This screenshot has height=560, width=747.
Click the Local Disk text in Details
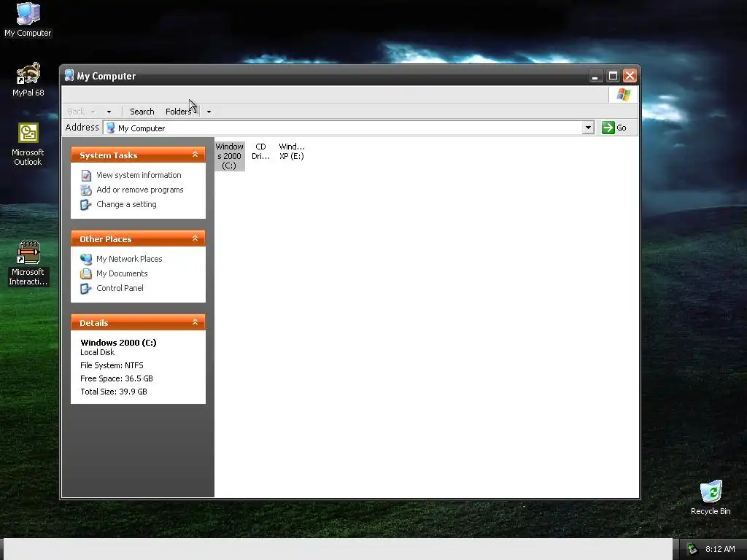(x=97, y=352)
